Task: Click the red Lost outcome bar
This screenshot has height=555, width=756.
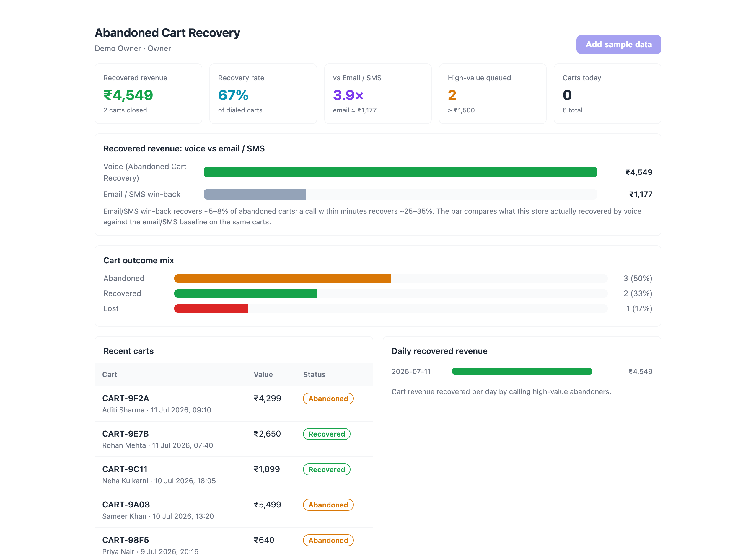Action: point(211,308)
